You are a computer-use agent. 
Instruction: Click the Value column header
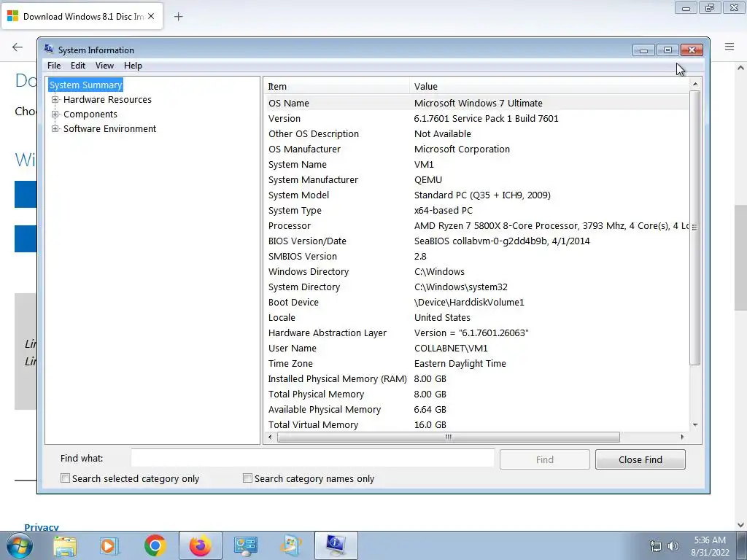coord(549,86)
